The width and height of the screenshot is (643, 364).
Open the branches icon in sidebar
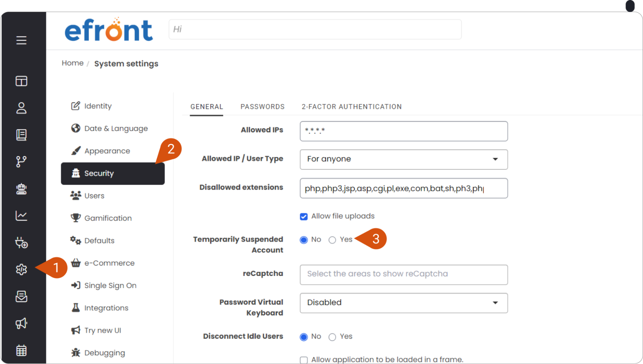tap(21, 162)
